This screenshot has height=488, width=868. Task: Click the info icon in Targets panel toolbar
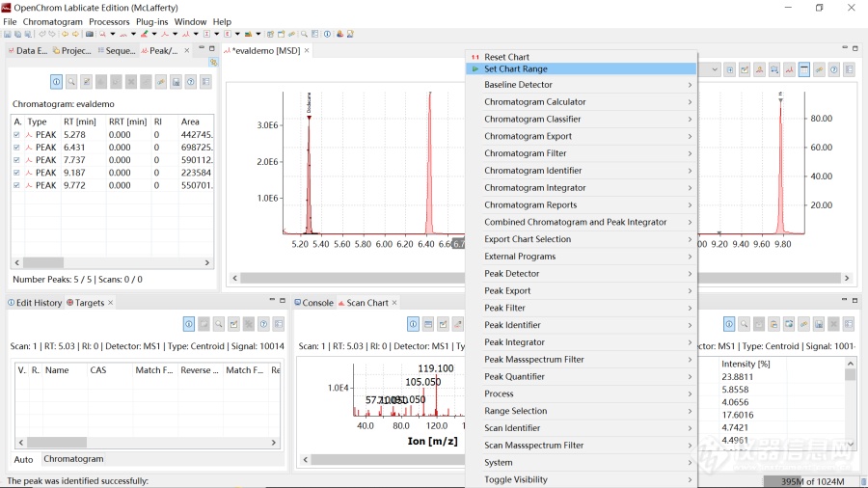(x=189, y=324)
